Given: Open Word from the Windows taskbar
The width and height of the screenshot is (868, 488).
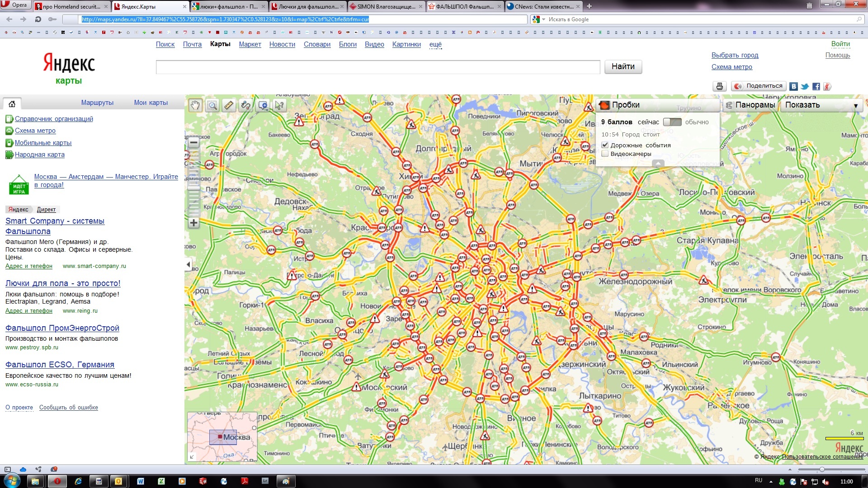Looking at the screenshot, I should [141, 481].
